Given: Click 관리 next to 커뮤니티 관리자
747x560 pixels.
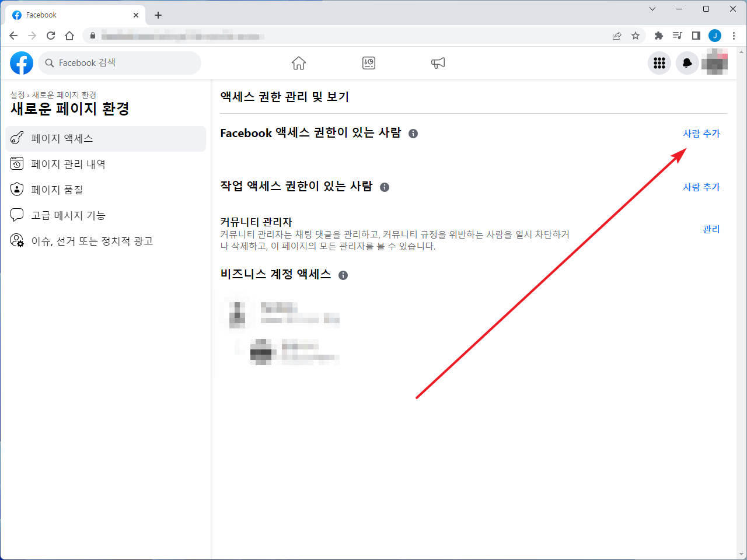Looking at the screenshot, I should tap(711, 229).
